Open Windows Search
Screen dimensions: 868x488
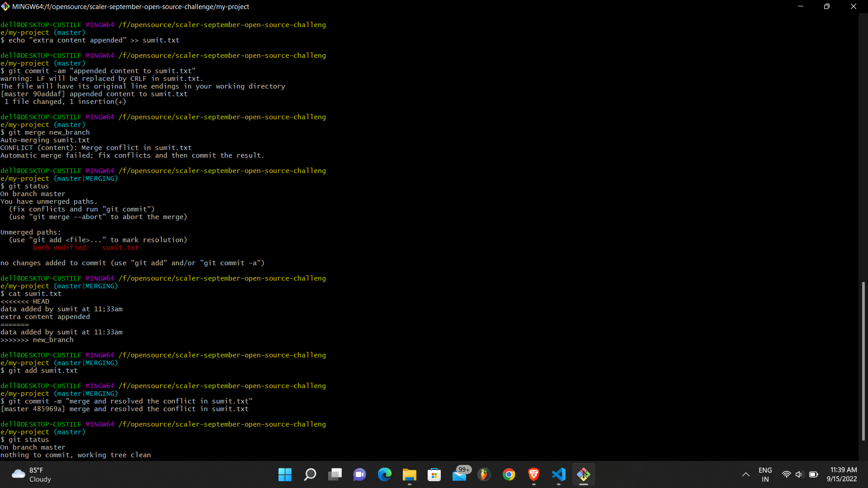310,475
